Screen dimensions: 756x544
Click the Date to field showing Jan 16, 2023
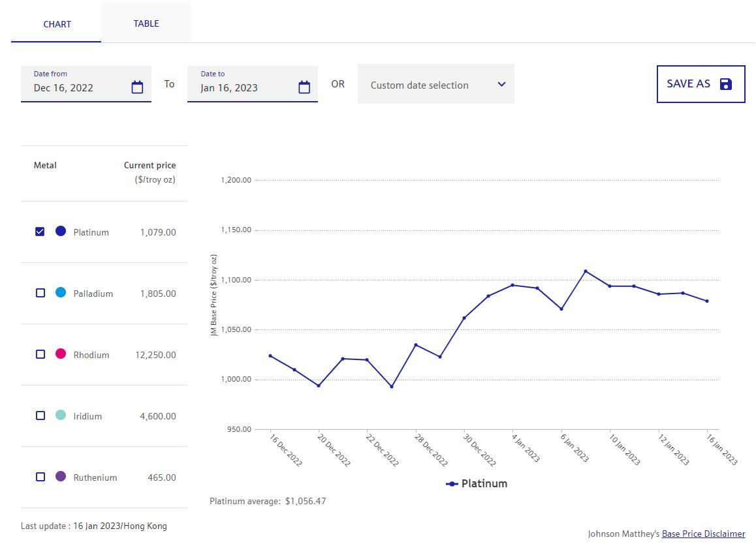click(x=242, y=88)
